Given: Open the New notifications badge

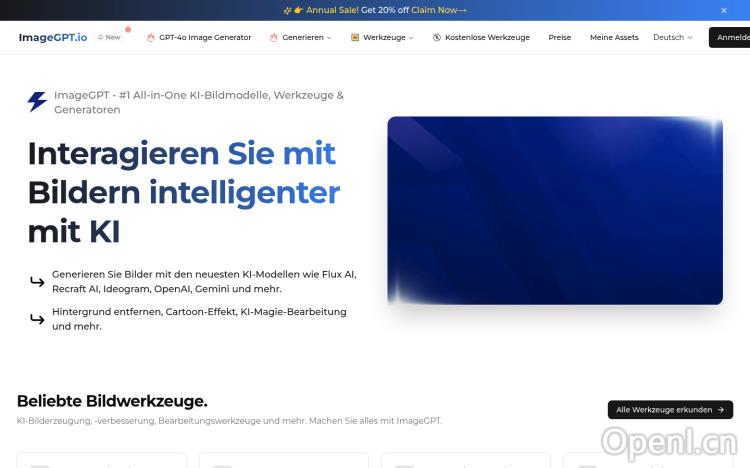Looking at the screenshot, I should pyautogui.click(x=110, y=37).
